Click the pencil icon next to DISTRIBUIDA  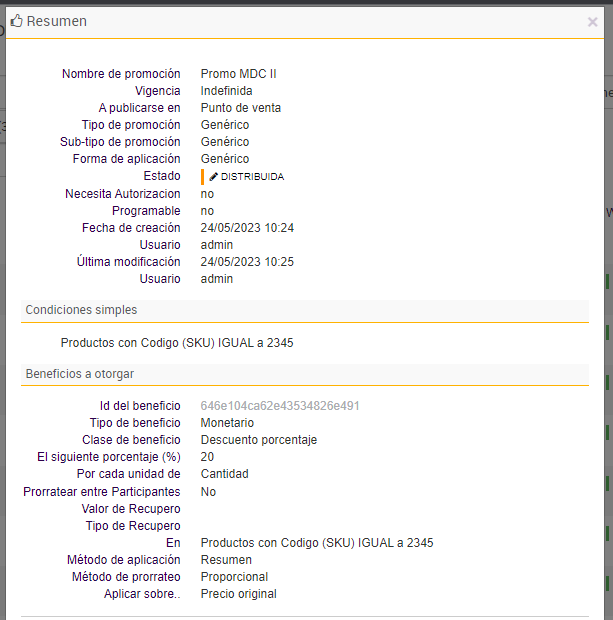(x=214, y=177)
